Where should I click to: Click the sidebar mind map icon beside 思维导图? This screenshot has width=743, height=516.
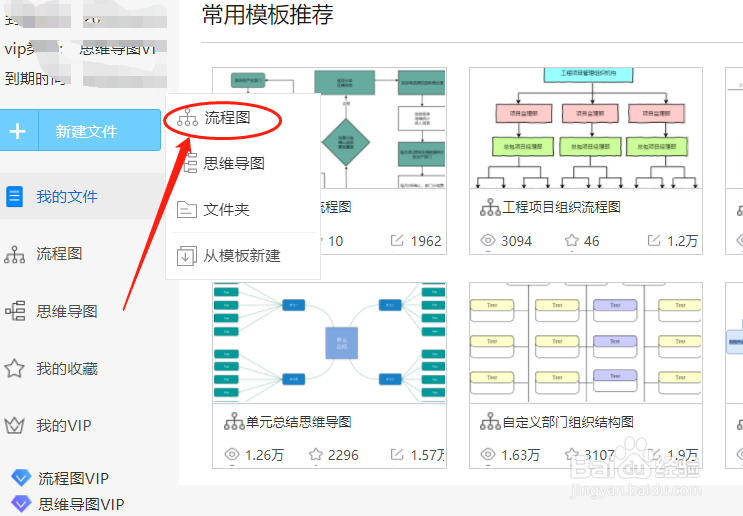coord(15,311)
